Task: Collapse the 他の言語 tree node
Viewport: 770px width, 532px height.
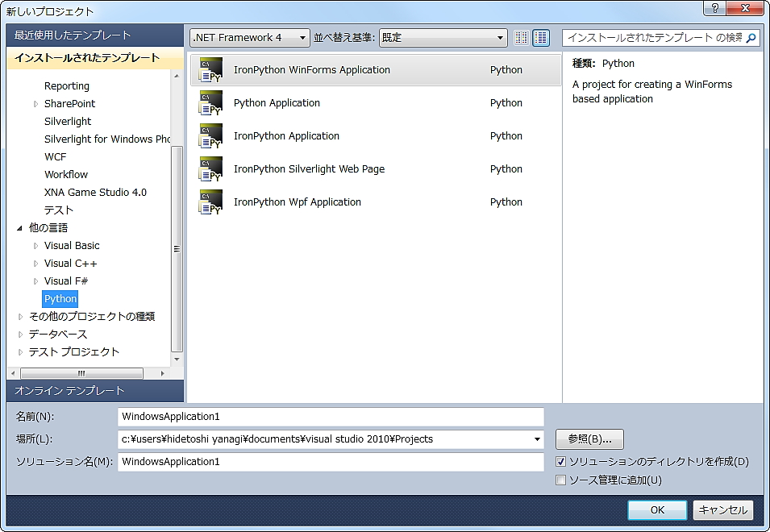Action: click(x=19, y=228)
